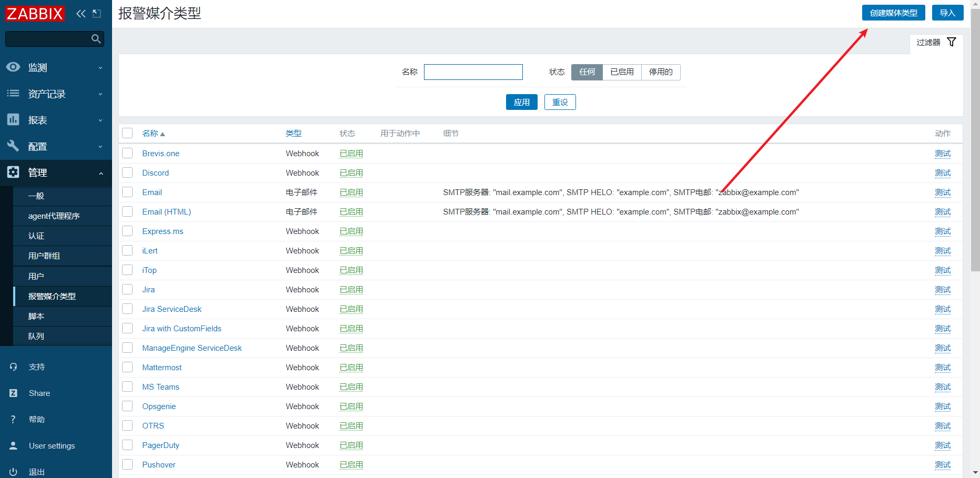
Task: Click the page vertical scrollbar
Action: (975, 140)
